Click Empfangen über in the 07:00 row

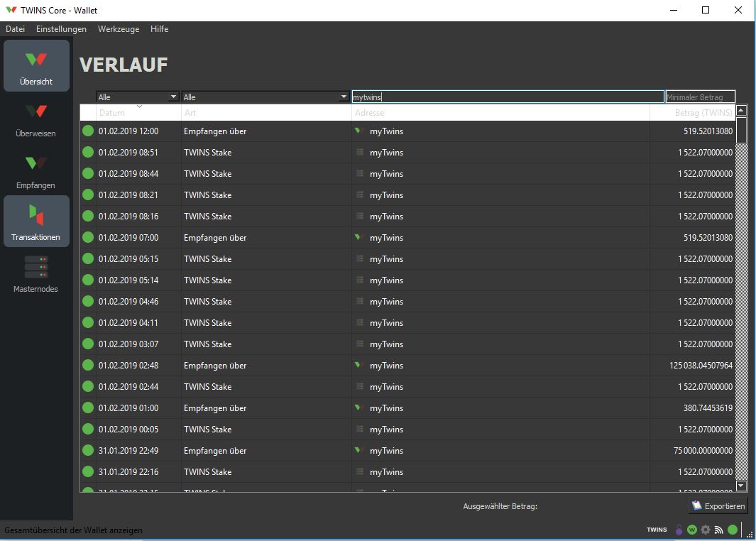click(215, 237)
